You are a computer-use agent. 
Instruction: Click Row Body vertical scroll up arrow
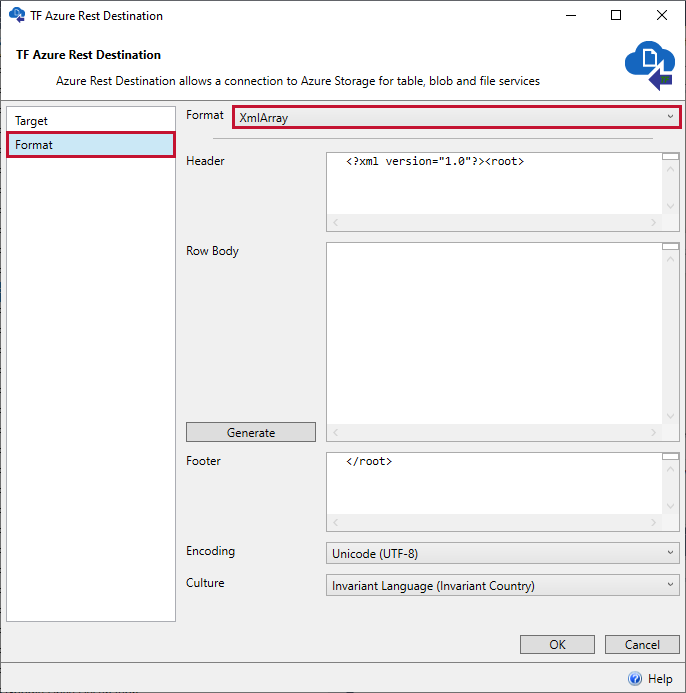click(670, 259)
